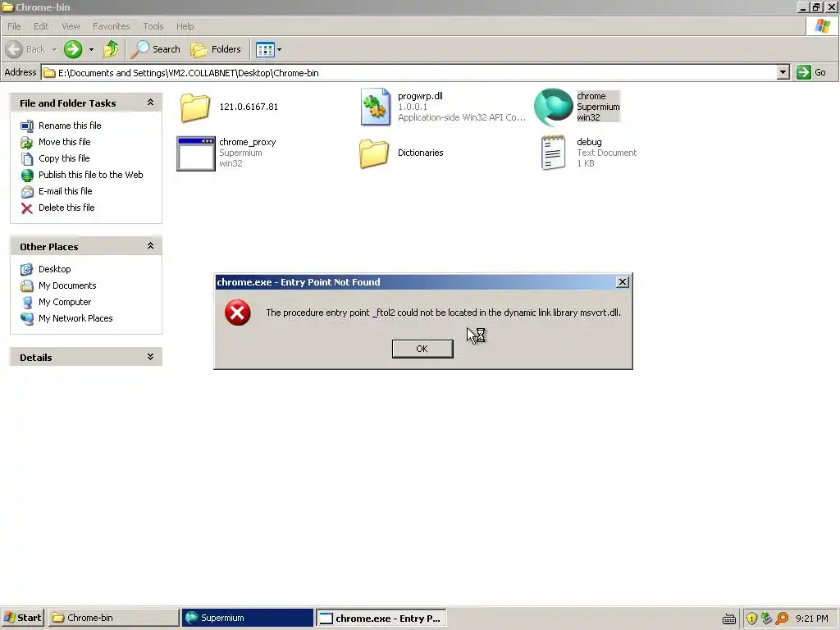Click the My Computer icon in Other Places
Screen dimensions: 840x630
(27, 303)
